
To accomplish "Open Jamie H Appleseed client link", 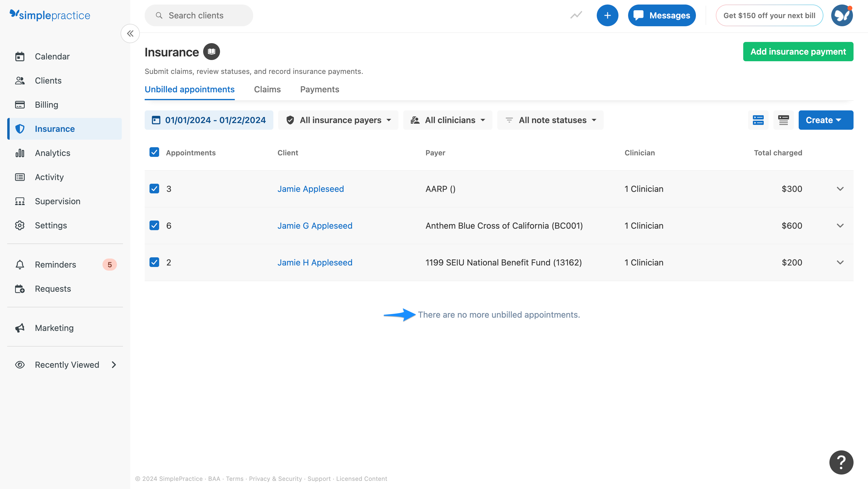I will pyautogui.click(x=315, y=262).
